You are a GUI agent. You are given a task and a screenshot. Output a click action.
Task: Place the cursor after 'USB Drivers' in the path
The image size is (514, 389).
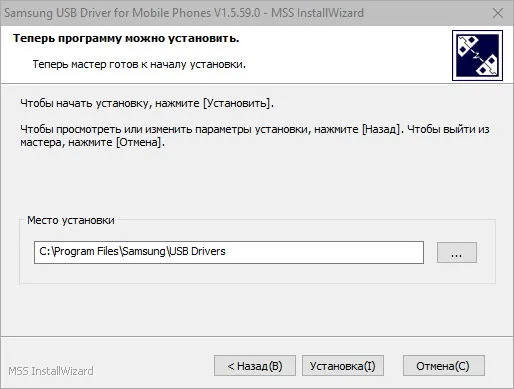tap(226, 251)
